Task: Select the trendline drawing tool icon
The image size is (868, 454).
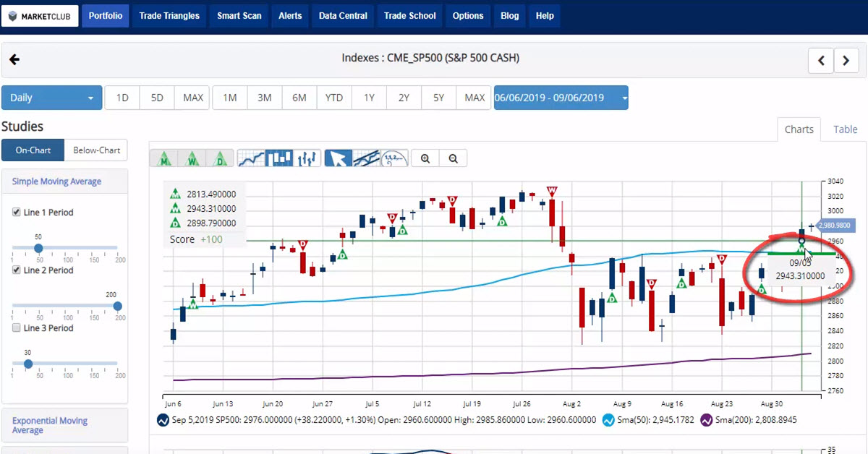Action: (x=365, y=158)
